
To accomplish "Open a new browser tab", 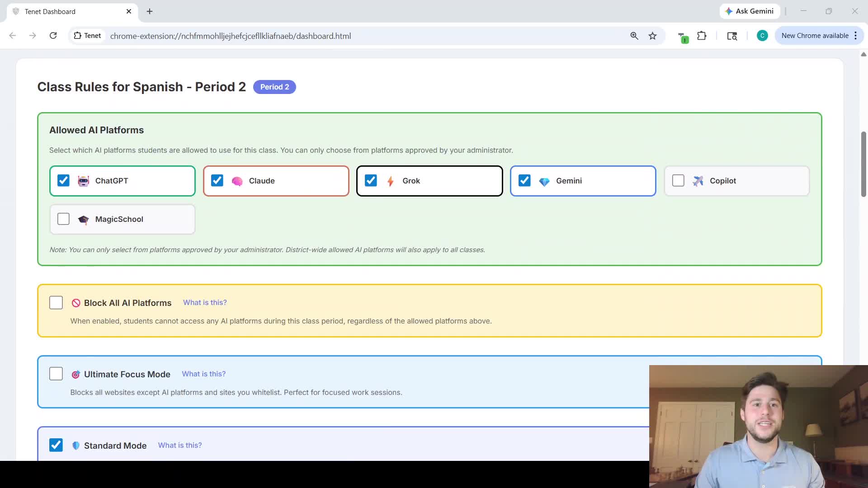I will tap(150, 11).
